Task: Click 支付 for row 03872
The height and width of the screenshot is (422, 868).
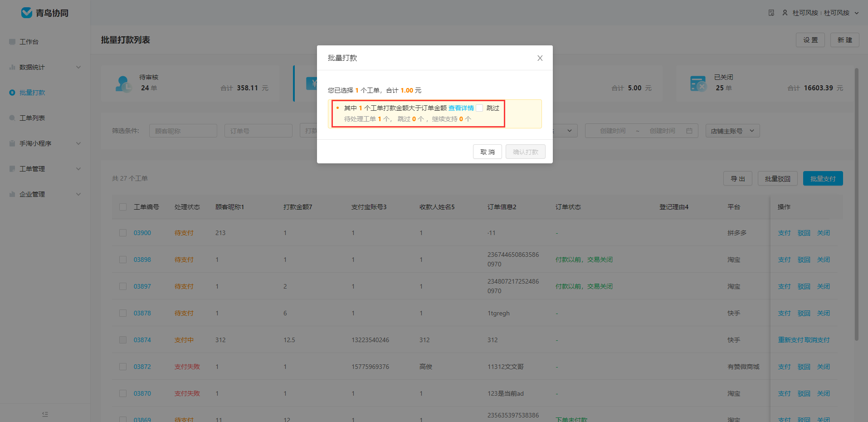Action: coord(784,367)
